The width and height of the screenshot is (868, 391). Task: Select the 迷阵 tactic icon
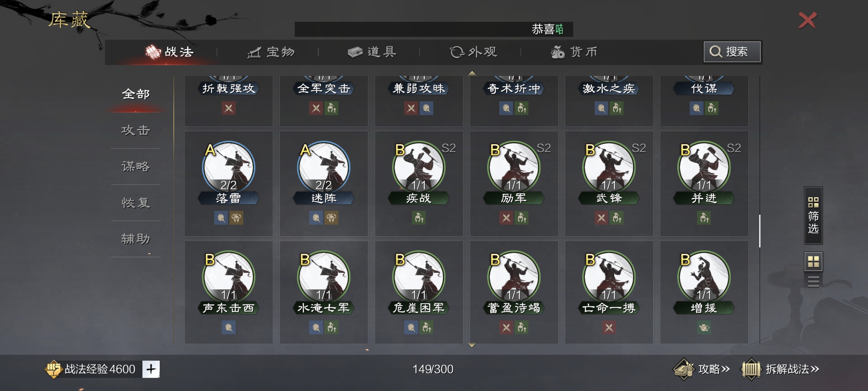coord(324,167)
